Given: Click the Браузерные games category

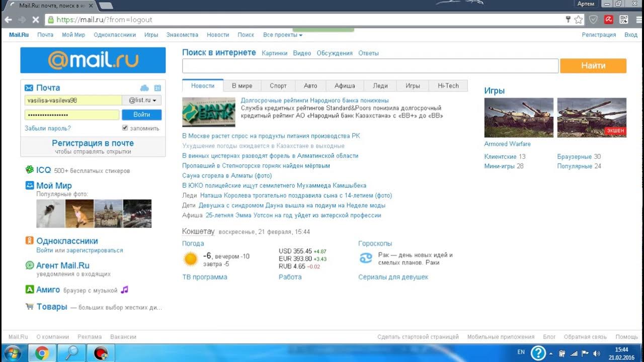Looking at the screenshot, I should coord(575,156).
